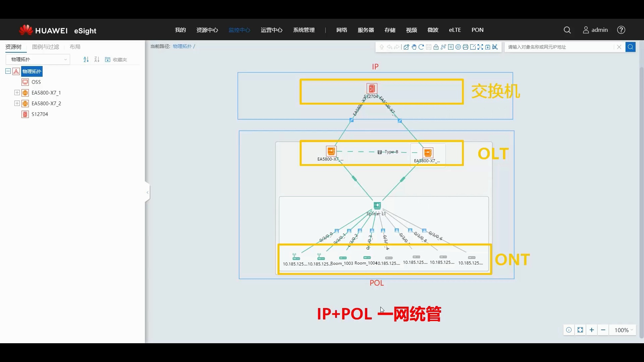Open the 100% zoom level dropdown
Viewport: 644px width, 362px height.
click(623, 330)
